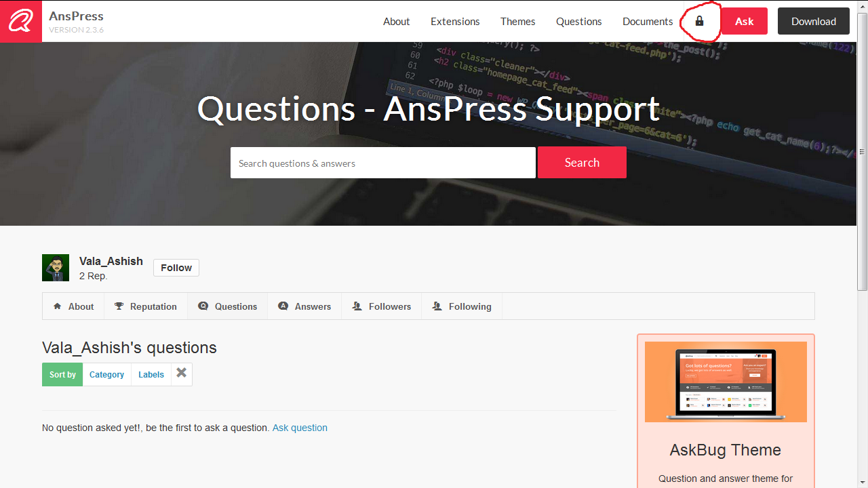Open the Reputation profile tab

(x=146, y=306)
